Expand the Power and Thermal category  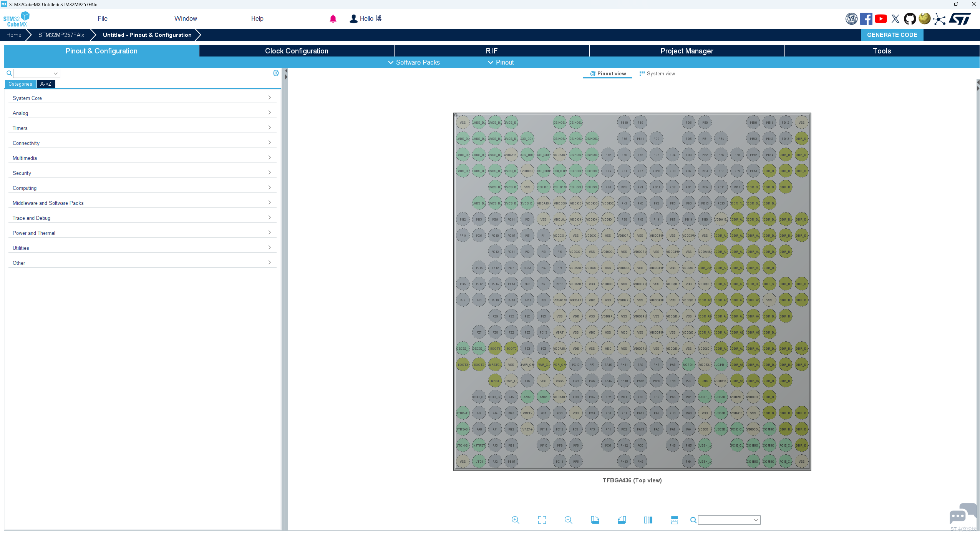(x=142, y=233)
